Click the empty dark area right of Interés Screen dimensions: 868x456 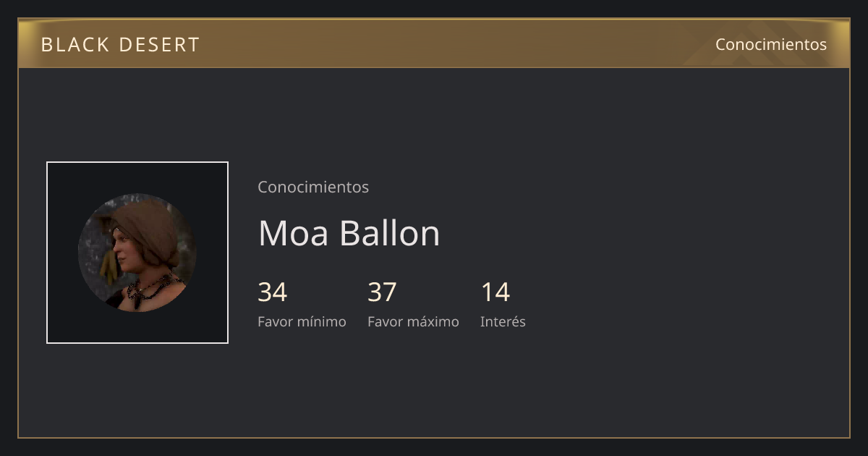pos(687,304)
